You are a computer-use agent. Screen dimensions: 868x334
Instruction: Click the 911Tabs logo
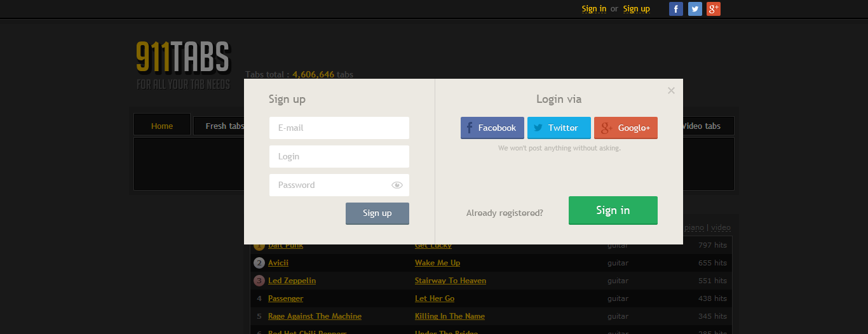pyautogui.click(x=183, y=65)
